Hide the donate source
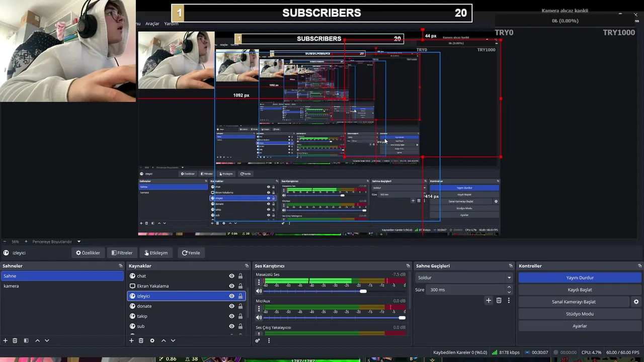The image size is (644, 362). click(231, 306)
